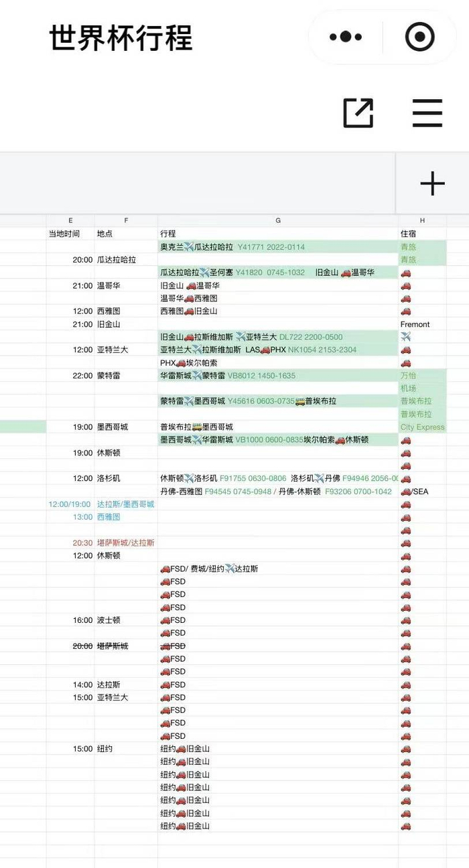Select the cell with flight VB8012 1450-1635

[278, 376]
